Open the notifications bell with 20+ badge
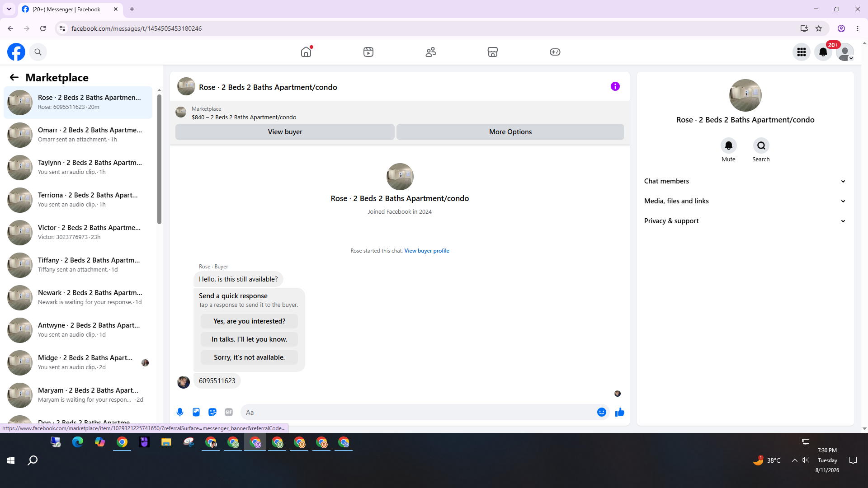 click(823, 52)
